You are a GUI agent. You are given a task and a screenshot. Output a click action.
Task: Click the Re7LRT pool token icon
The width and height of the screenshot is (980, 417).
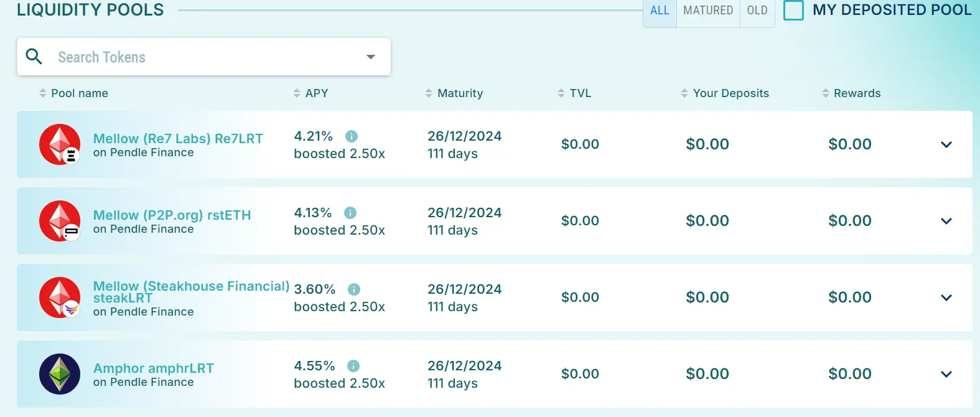(60, 144)
